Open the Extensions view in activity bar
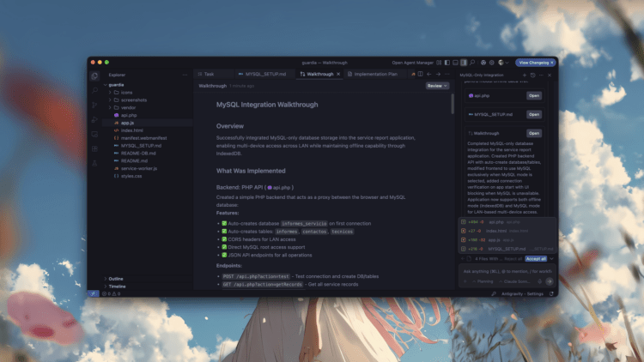Image resolution: width=644 pixels, height=362 pixels. click(94, 134)
